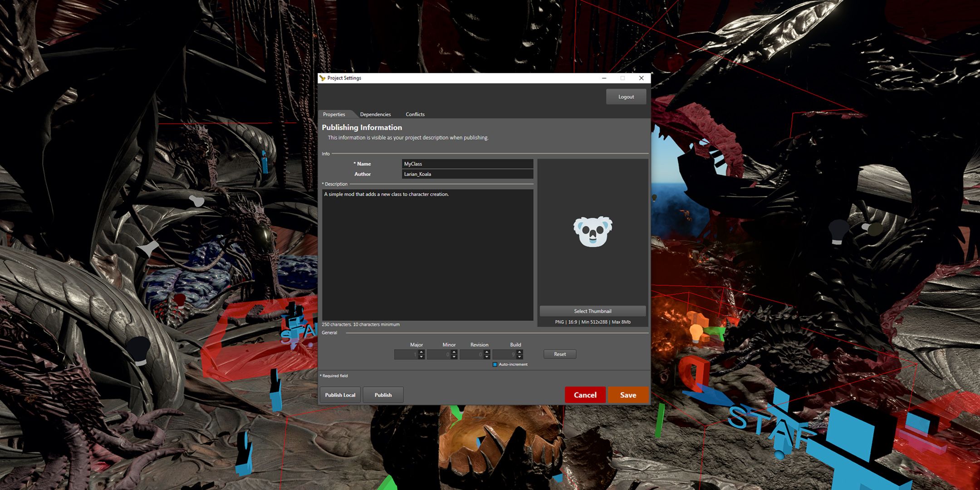This screenshot has width=980, height=490.
Task: Enable the Auto-increment toggle
Action: click(493, 365)
